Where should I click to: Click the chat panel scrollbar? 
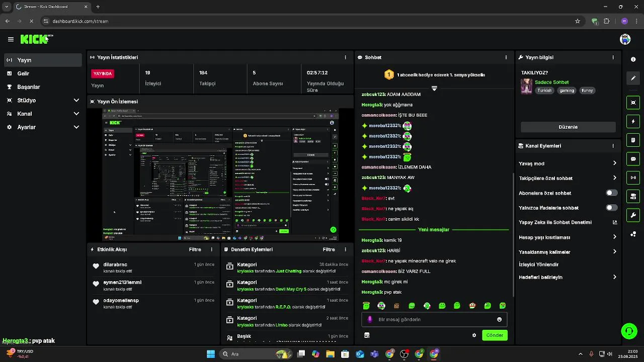pos(513,234)
